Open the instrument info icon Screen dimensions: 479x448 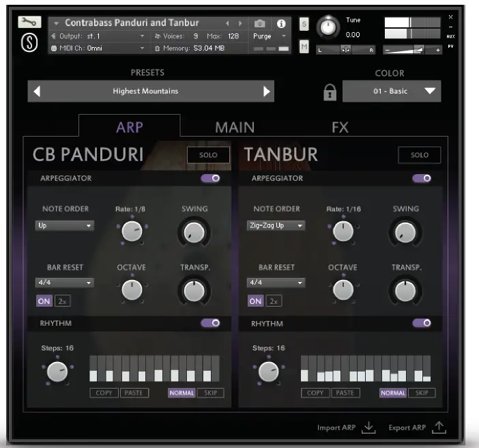281,23
